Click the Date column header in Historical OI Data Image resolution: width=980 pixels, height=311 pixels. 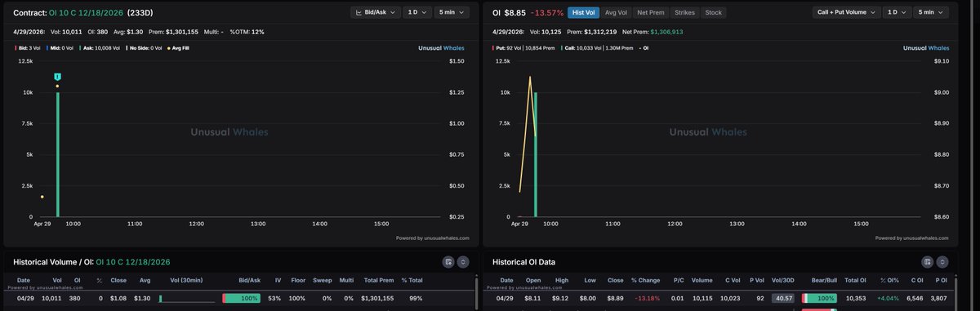tap(507, 280)
